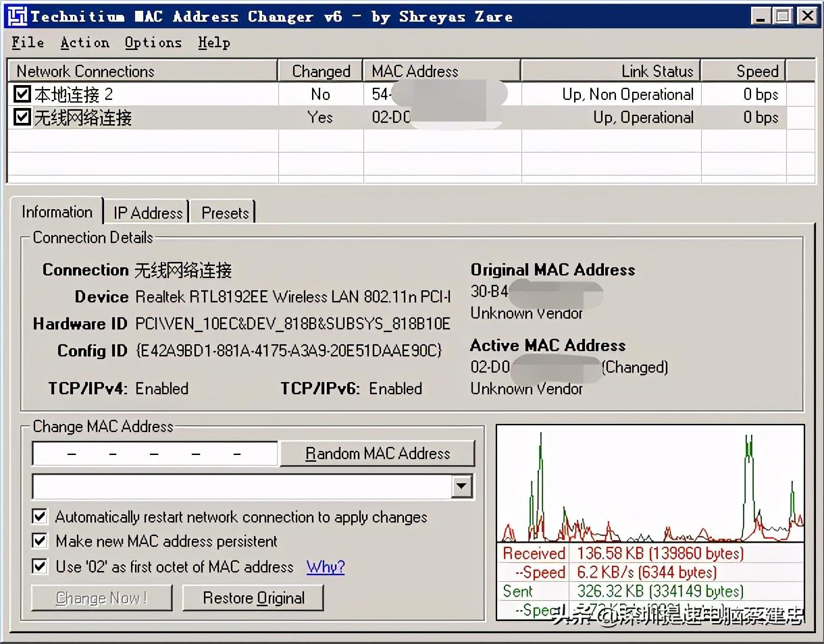The height and width of the screenshot is (644, 824).
Task: Sort by the Link Status column header
Action: tap(611, 71)
